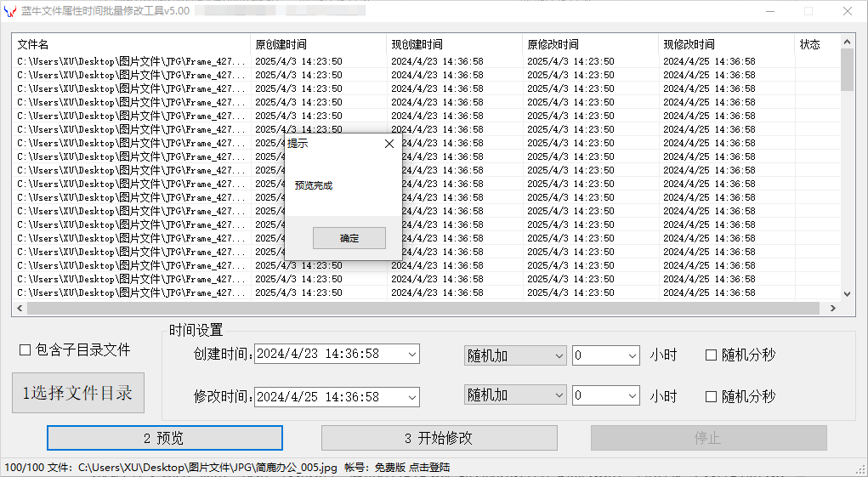Click the 3 开始修改 button
868x477 pixels.
tap(439, 438)
